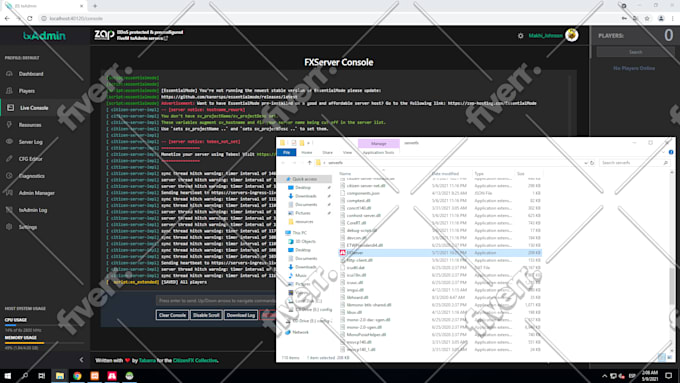Select Downloads under Quick access
680x383 pixels.
click(x=306, y=196)
